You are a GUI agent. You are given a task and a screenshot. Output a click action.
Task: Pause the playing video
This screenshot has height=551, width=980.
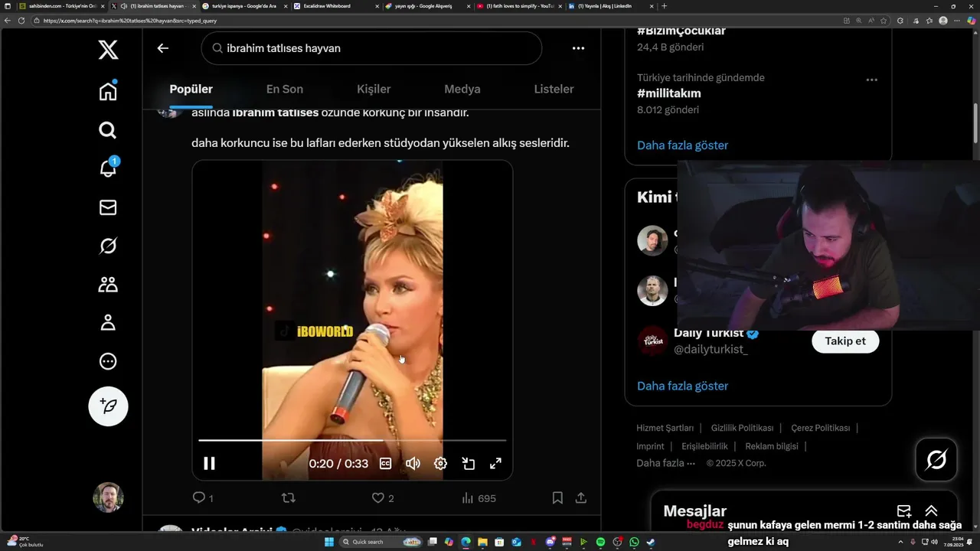pyautogui.click(x=209, y=463)
